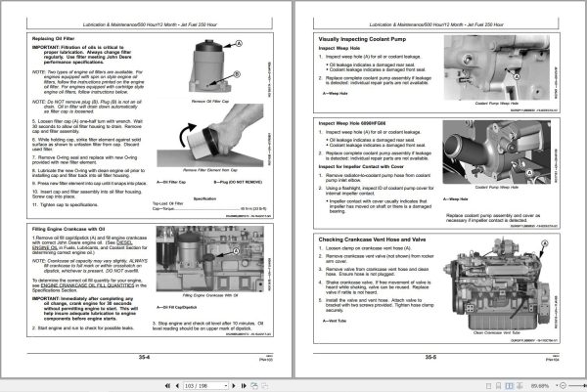
Task: Click the Filling Engine Crankcase with Oil heading
Action: (68, 229)
